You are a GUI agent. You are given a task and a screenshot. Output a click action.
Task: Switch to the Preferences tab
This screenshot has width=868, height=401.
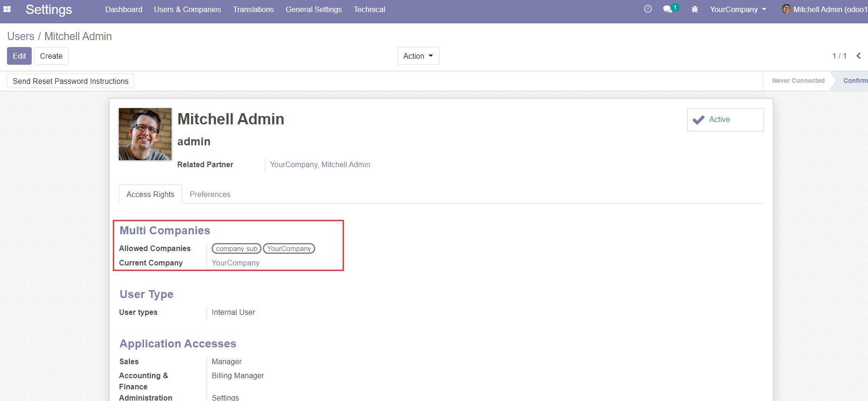[x=210, y=194]
